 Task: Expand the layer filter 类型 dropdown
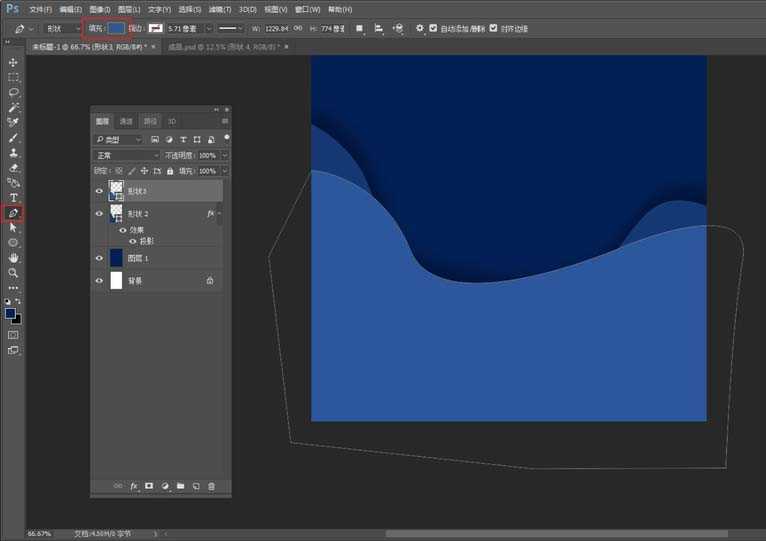pyautogui.click(x=119, y=140)
